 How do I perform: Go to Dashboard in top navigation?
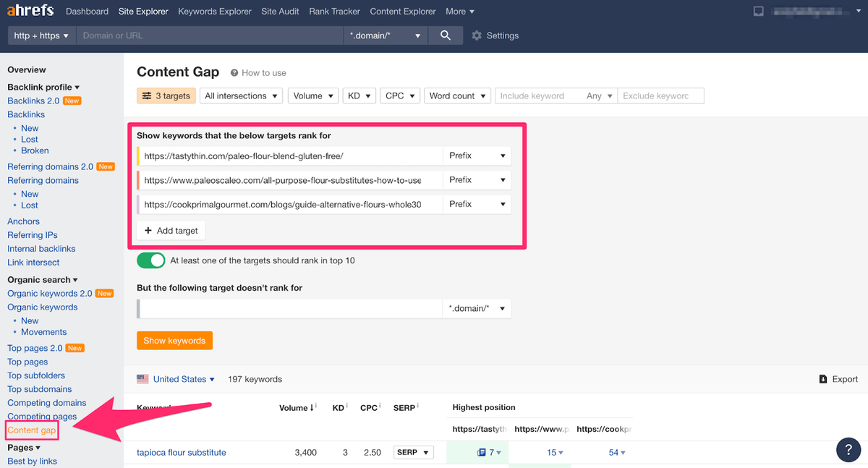[x=87, y=12]
